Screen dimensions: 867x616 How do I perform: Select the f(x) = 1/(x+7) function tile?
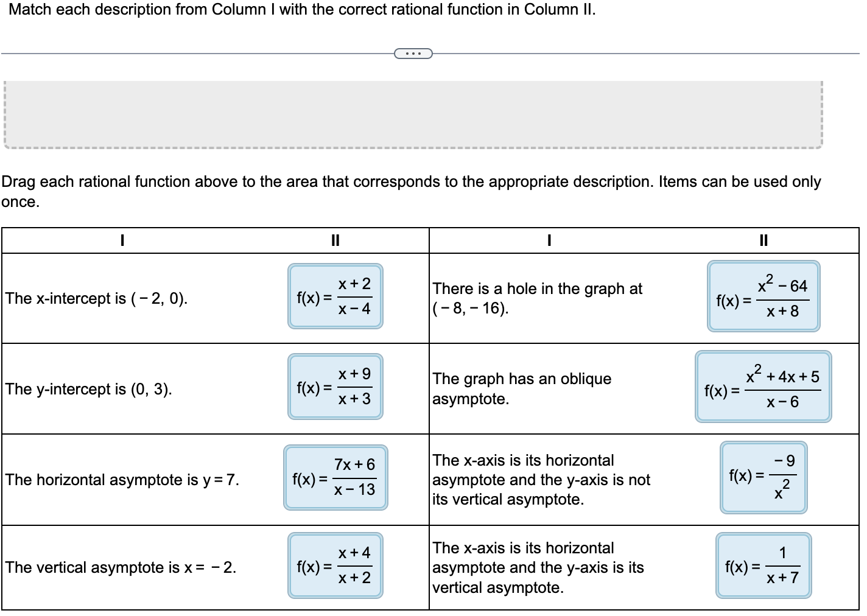coord(763,566)
